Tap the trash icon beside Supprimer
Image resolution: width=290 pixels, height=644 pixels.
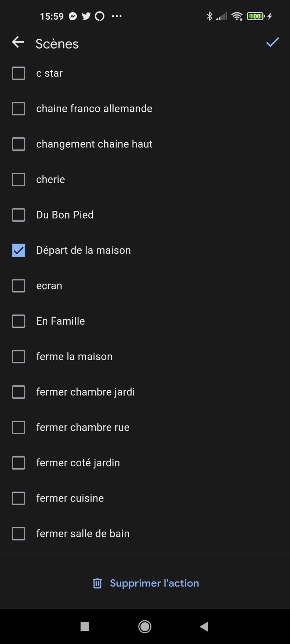tap(97, 583)
